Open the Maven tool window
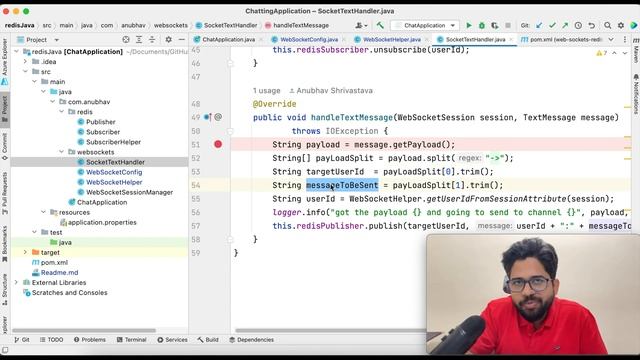This screenshot has width=640, height=360. point(636,50)
